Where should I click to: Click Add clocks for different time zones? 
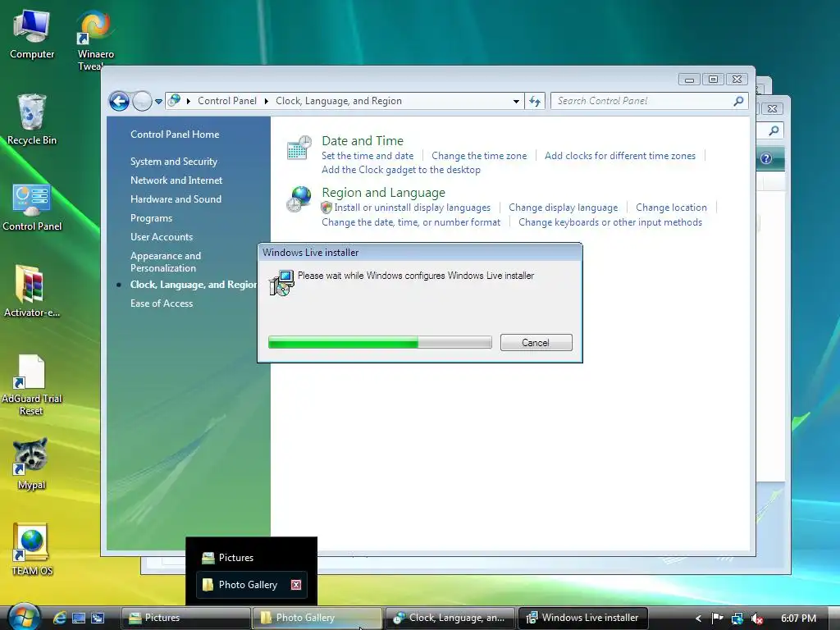(x=620, y=155)
